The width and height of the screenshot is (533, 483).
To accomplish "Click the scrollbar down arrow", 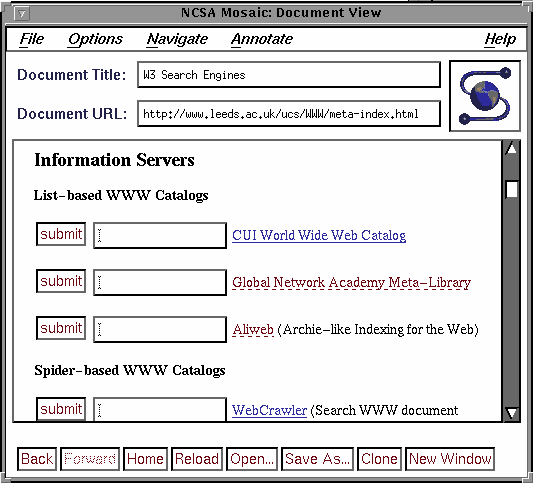I will click(x=511, y=413).
